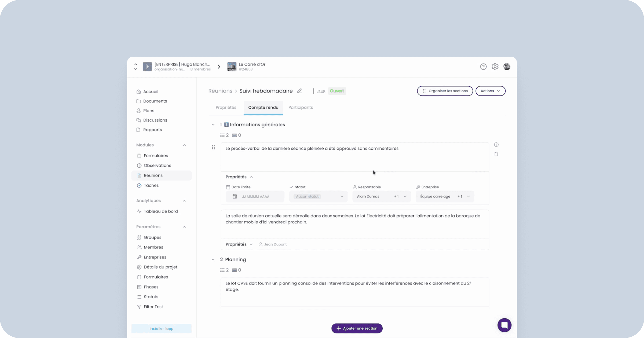
Task: Click the trash icon to delete the item
Action: 496,154
